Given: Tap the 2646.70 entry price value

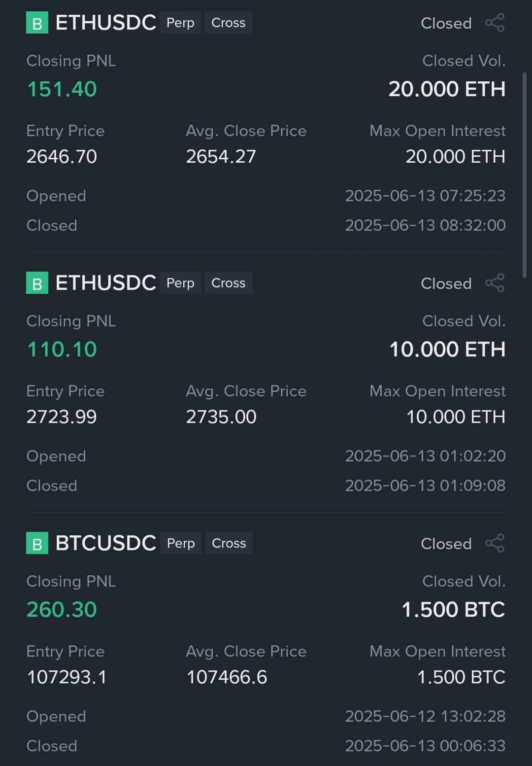Looking at the screenshot, I should [x=62, y=157].
